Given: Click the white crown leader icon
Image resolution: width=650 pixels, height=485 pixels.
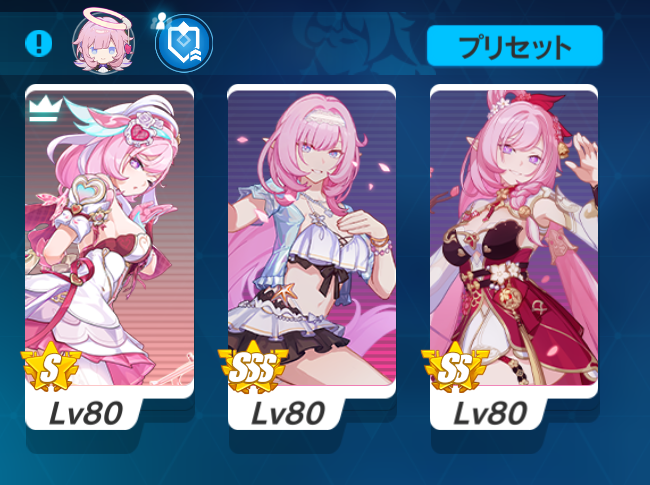Looking at the screenshot, I should coord(46,109).
